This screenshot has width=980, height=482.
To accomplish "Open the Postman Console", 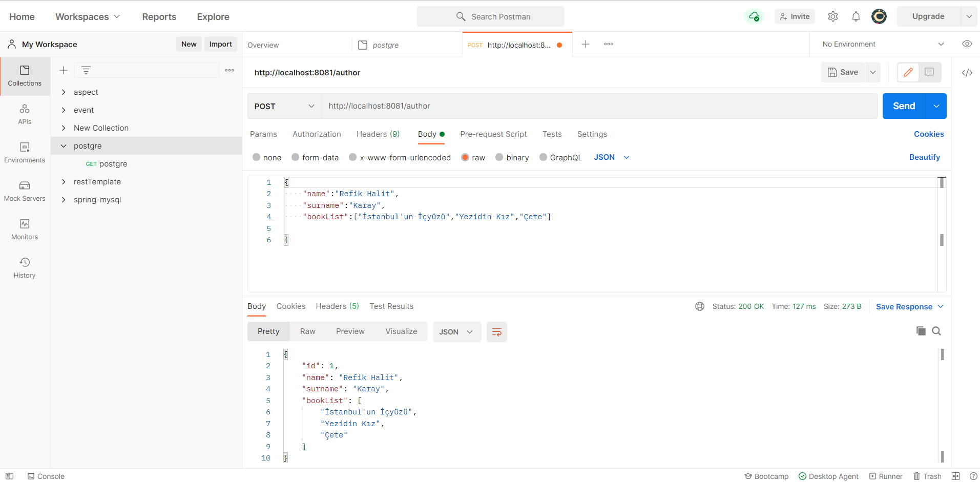I will click(x=46, y=476).
